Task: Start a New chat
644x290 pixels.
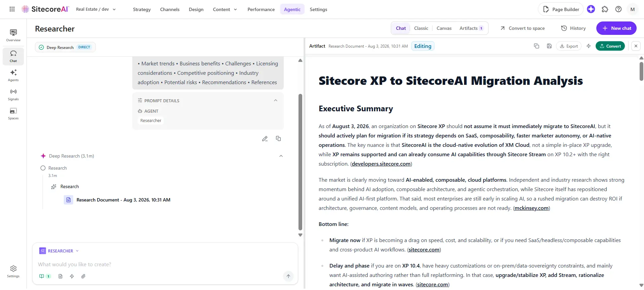Action: [616, 28]
